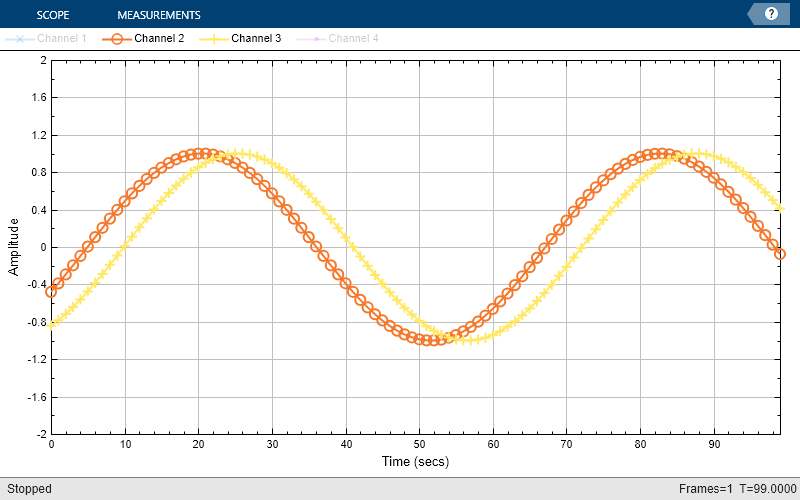Select the first Channel 3 data point at time zero
800x500 pixels.
click(x=52, y=324)
